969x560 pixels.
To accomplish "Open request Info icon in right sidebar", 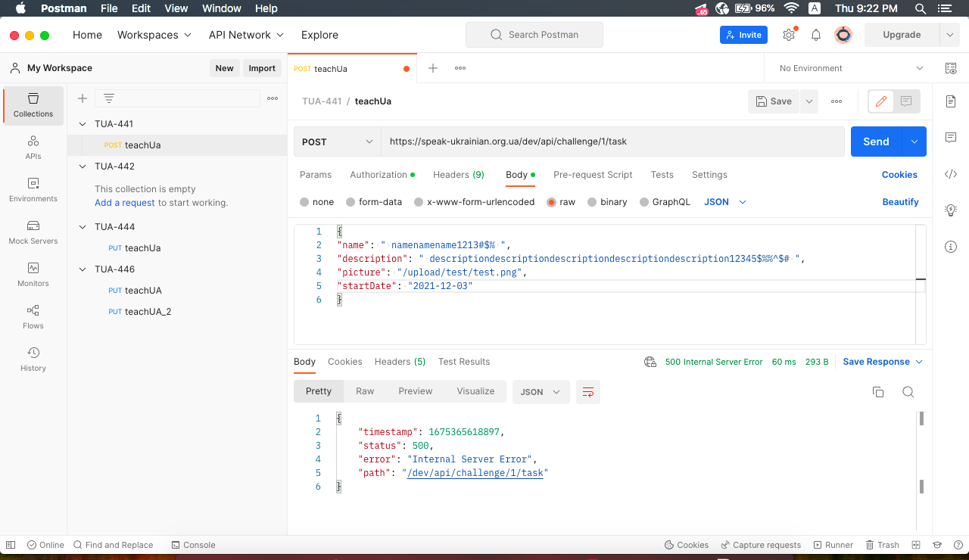I will pyautogui.click(x=951, y=247).
